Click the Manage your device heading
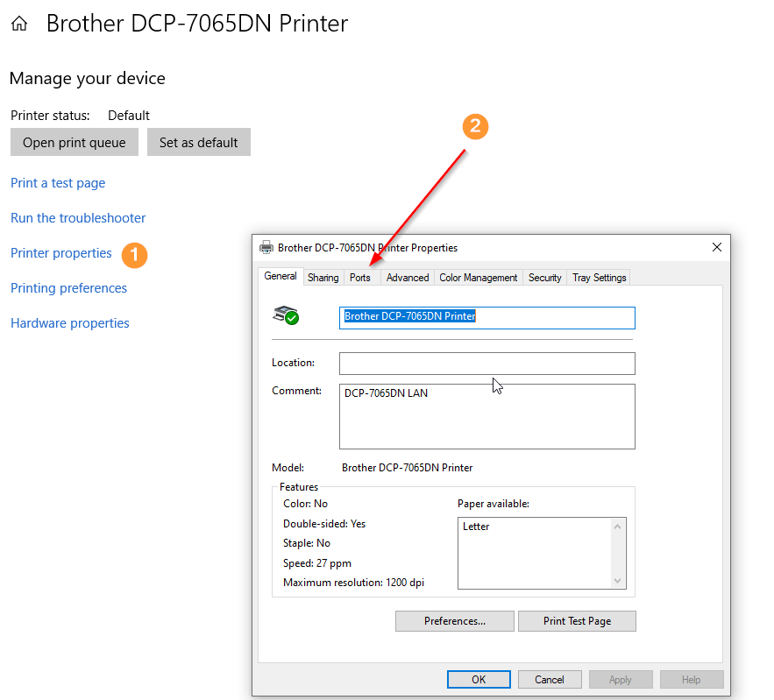 coord(88,79)
